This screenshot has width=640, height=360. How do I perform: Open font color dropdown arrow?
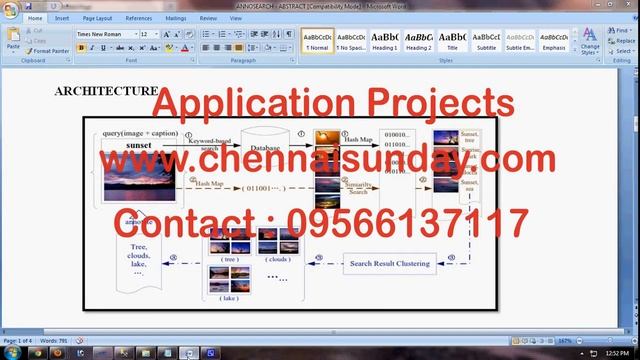point(192,48)
